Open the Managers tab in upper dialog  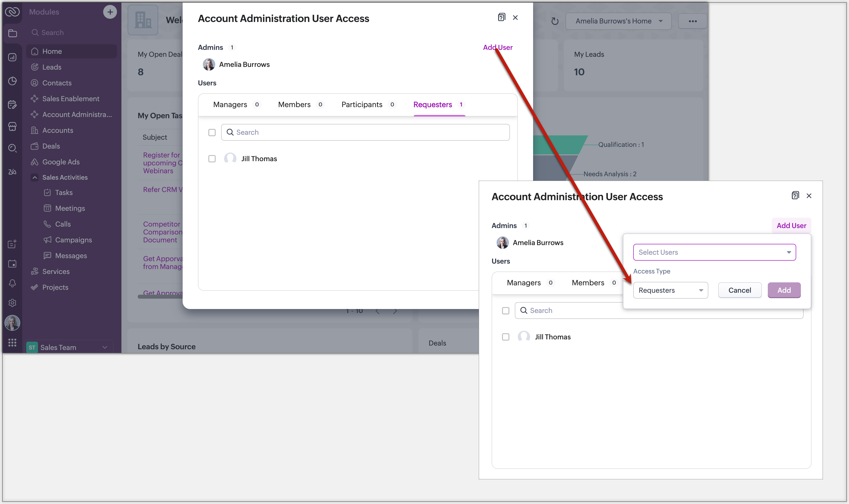pos(230,105)
